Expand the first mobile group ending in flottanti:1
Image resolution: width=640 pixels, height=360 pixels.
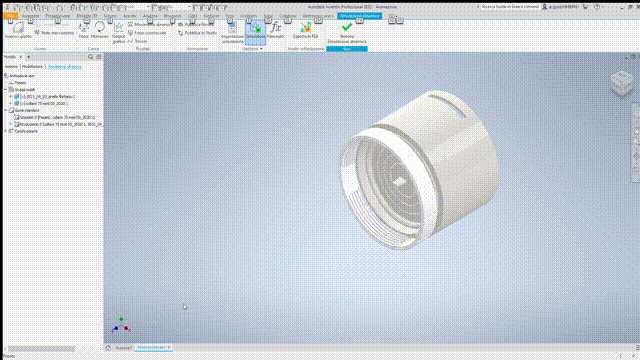pyautogui.click(x=11, y=97)
